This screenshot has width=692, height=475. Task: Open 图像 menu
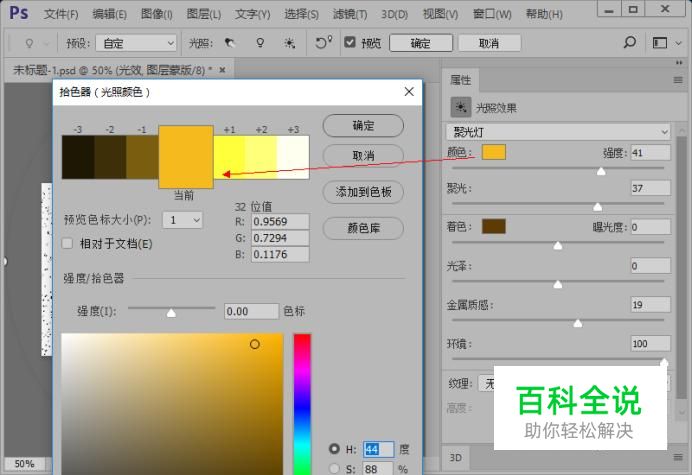[x=157, y=14]
